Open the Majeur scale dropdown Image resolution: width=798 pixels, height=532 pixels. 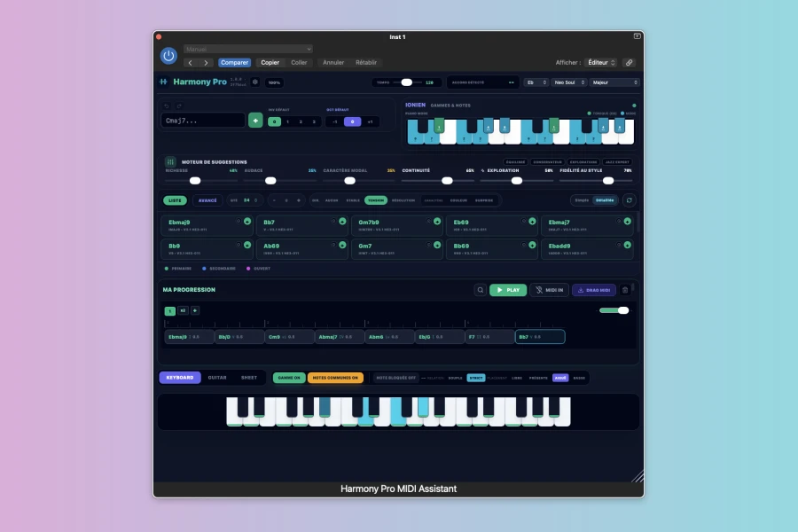(x=614, y=82)
